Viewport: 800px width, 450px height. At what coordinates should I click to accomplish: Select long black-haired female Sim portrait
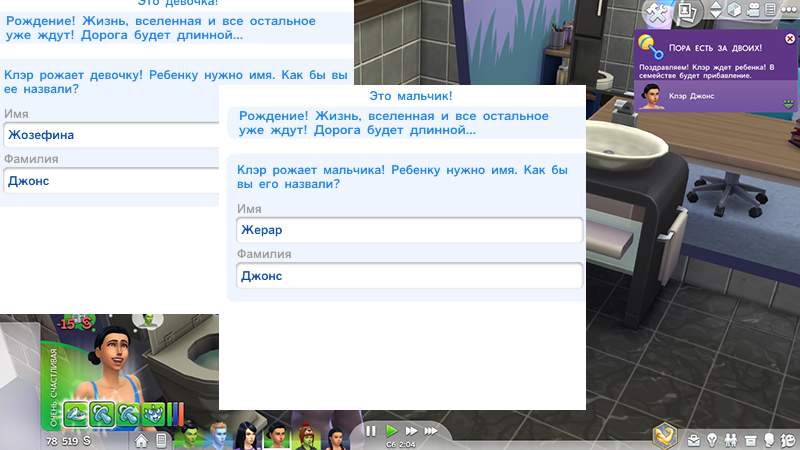click(x=247, y=436)
